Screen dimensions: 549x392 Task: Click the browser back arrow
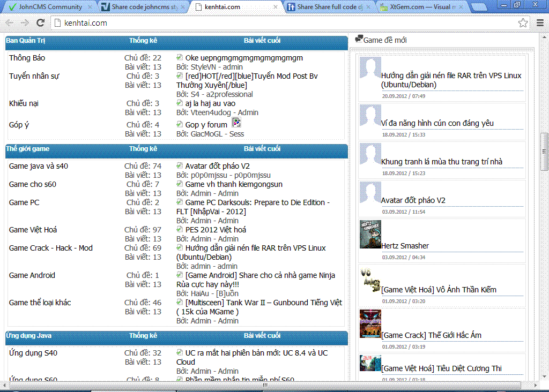pos(10,23)
